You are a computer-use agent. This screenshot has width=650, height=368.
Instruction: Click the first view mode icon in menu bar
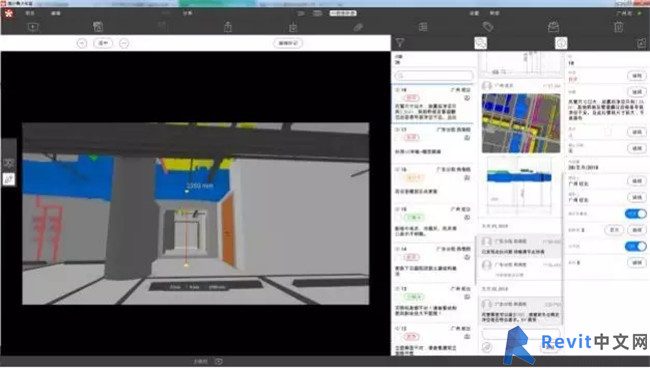(x=301, y=13)
